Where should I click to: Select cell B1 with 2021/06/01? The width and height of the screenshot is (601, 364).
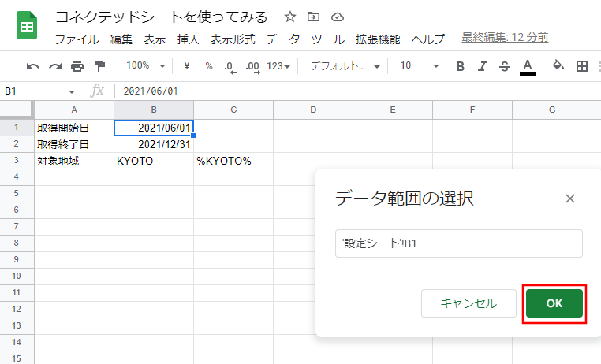[x=154, y=128]
